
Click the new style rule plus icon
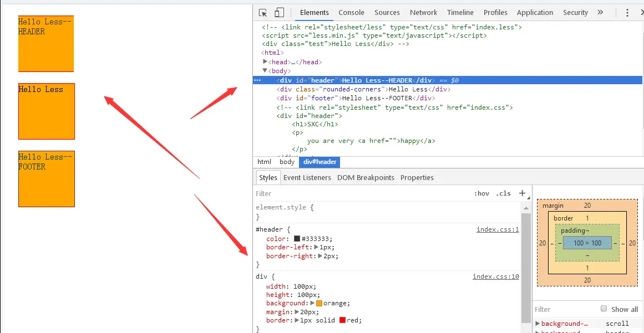[522, 193]
